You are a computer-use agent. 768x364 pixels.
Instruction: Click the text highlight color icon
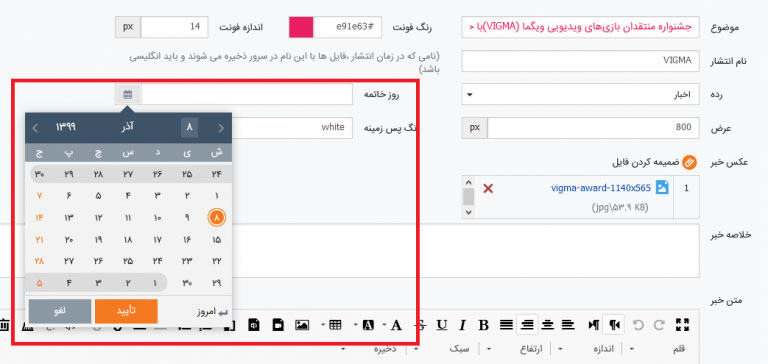click(x=368, y=325)
